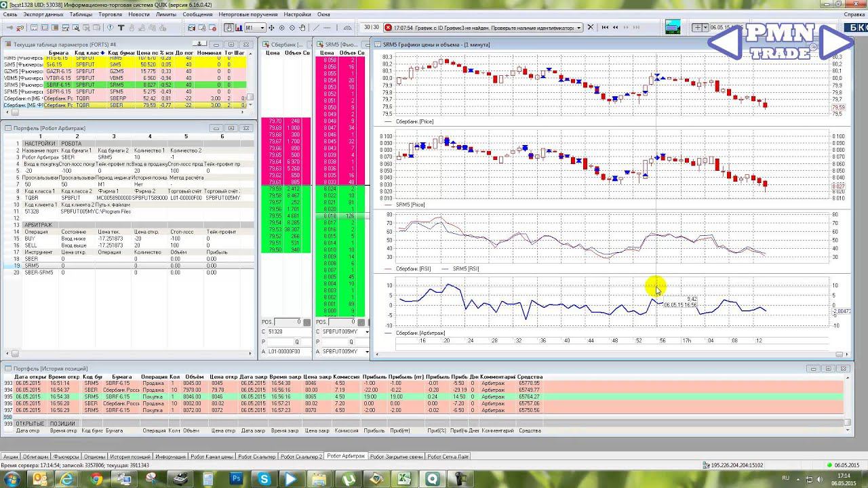Image resolution: width=868 pixels, height=488 pixels.
Task: Select the SiM5 row in parameters table
Action: (x=126, y=64)
